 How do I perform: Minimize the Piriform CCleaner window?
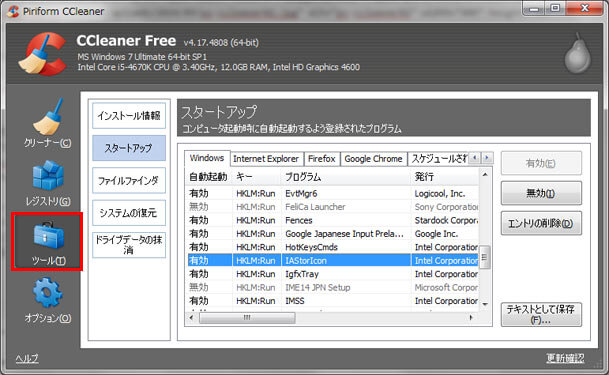coord(534,8)
